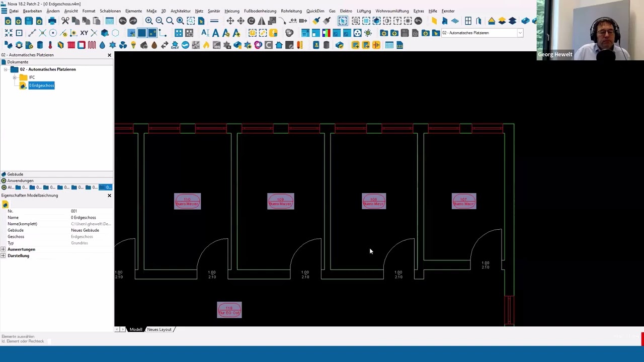Click the window grid icon in the architecture toolbar

point(468,21)
